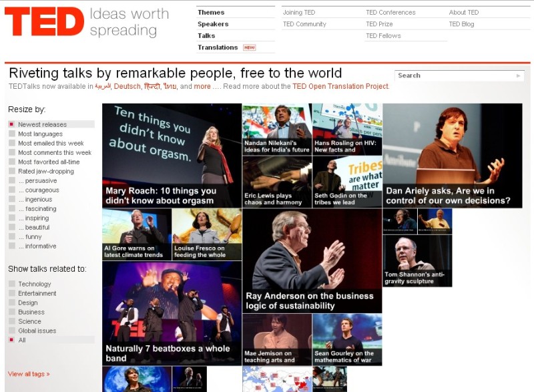Open Ray Anderson sustainability talk
Viewport: 534px width, 392px height.
click(312, 260)
